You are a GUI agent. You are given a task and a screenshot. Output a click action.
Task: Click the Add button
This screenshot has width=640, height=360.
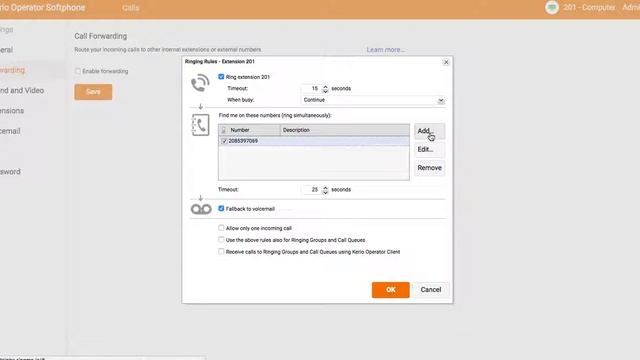429,131
